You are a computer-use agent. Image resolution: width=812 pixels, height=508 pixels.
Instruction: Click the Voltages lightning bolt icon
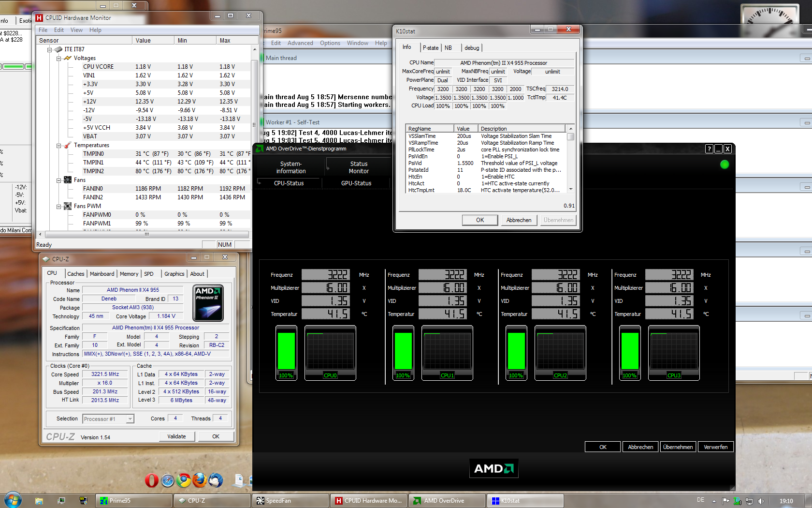(x=68, y=58)
